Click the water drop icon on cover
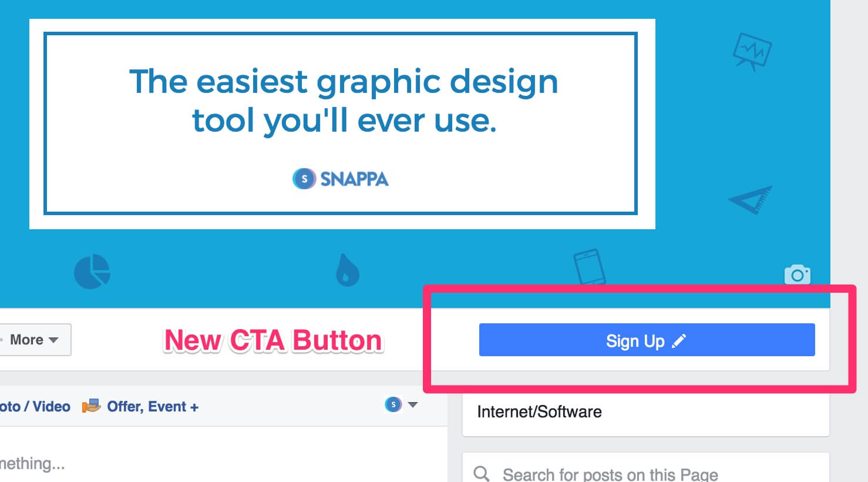Viewport: 868px width, 482px height. pyautogui.click(x=347, y=270)
